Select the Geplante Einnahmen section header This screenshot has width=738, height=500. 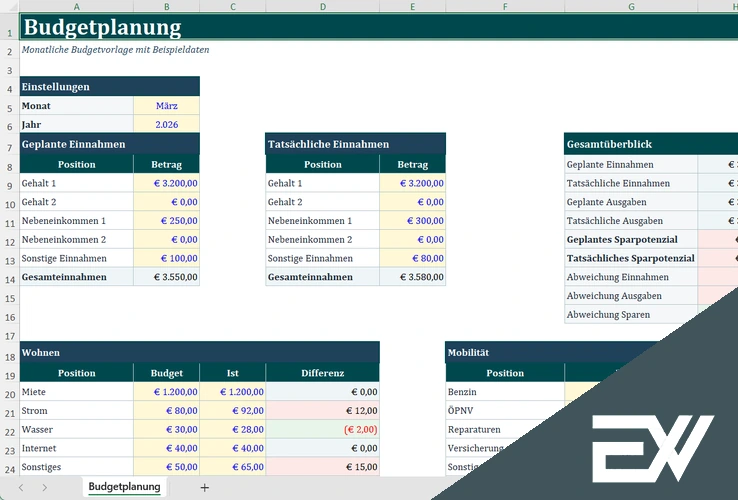[x=110, y=144]
